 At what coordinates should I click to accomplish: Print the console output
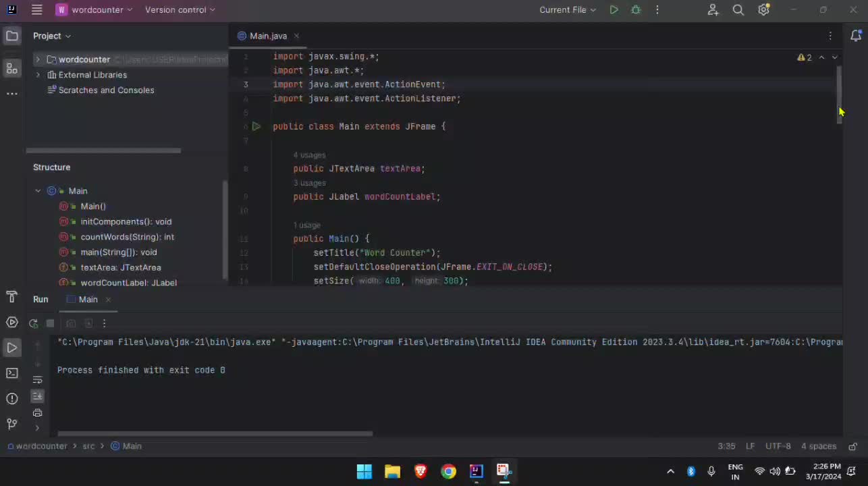pyautogui.click(x=37, y=412)
